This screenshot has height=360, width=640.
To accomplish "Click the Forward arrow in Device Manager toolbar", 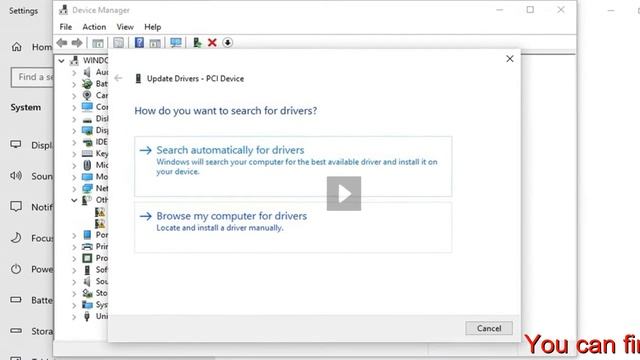I will [77, 42].
